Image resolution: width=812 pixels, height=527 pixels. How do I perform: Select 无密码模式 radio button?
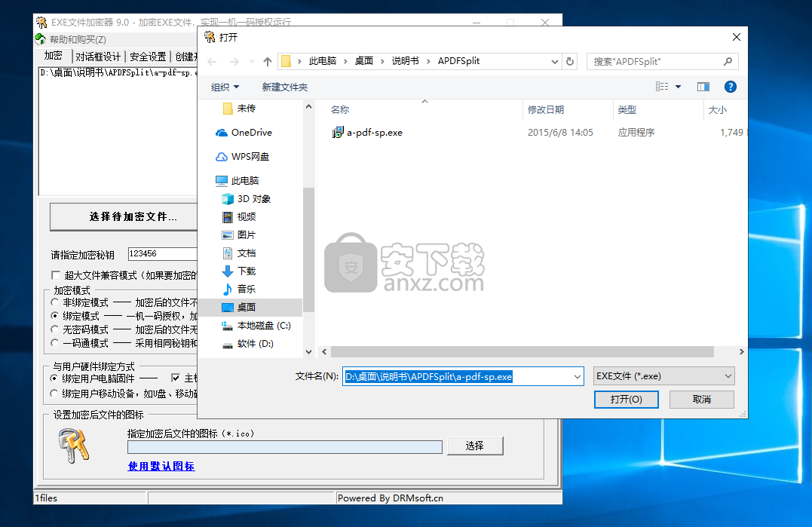(54, 329)
